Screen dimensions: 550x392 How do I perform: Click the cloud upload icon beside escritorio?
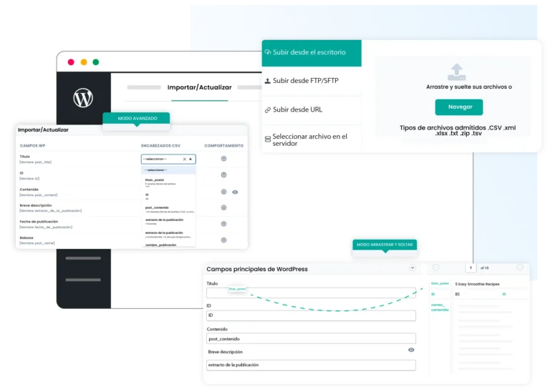click(x=268, y=52)
